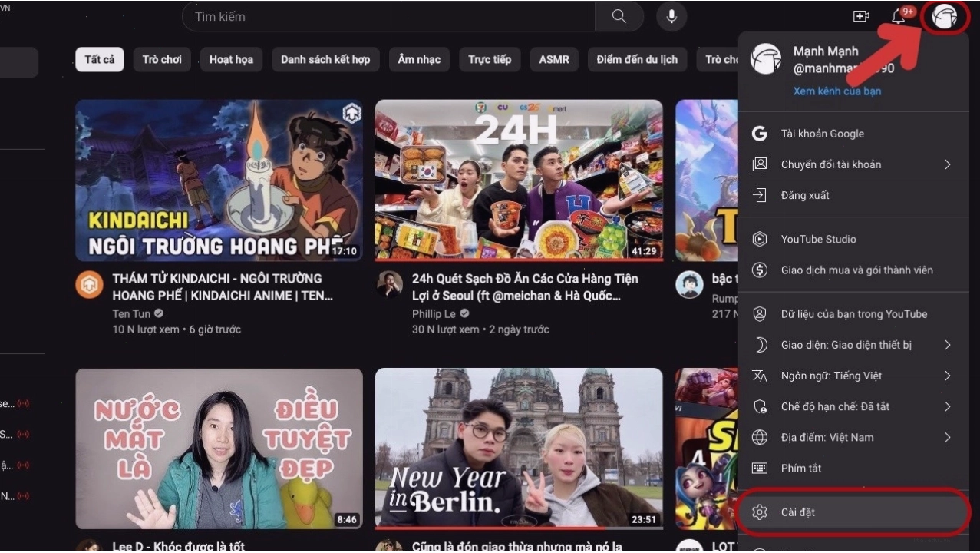The image size is (980, 553).
Task: Click profile picture in account menu
Action: tap(765, 59)
